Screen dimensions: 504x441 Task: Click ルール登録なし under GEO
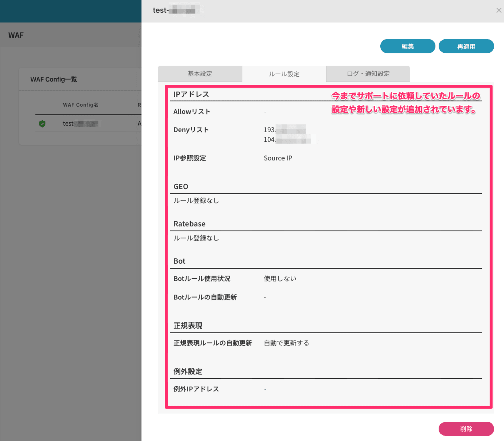pos(196,201)
